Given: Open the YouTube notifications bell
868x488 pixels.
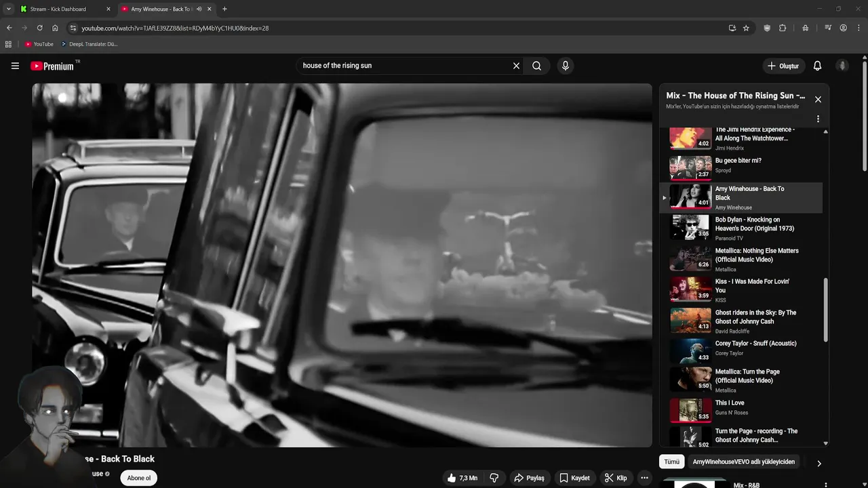Looking at the screenshot, I should 817,66.
